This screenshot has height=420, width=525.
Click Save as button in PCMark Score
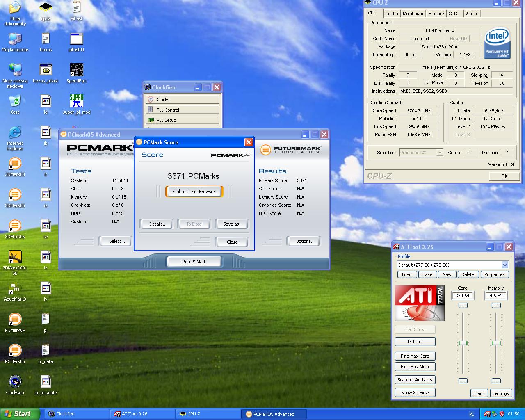coord(233,224)
